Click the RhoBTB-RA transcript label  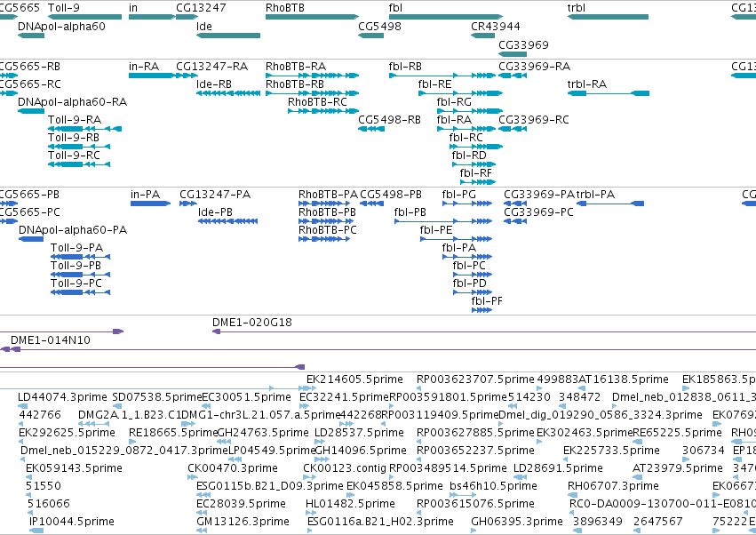296,67
